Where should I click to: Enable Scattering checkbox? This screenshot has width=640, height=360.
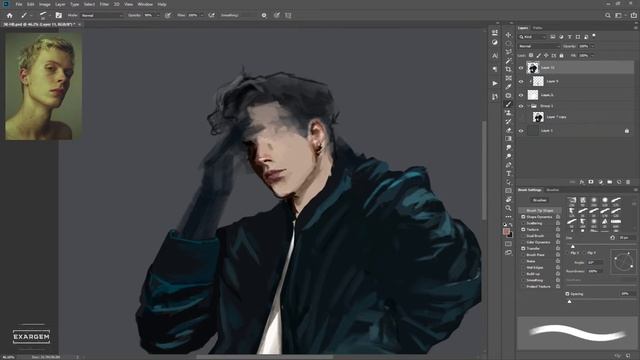click(523, 223)
